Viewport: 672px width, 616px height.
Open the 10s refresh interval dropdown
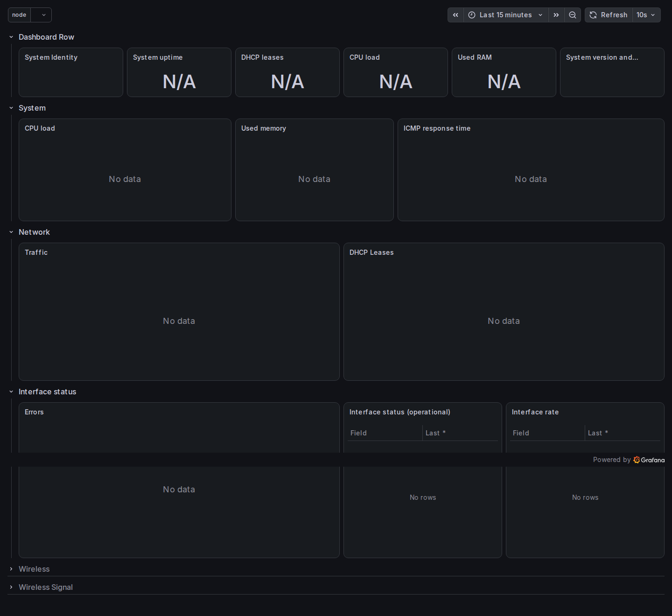point(646,15)
